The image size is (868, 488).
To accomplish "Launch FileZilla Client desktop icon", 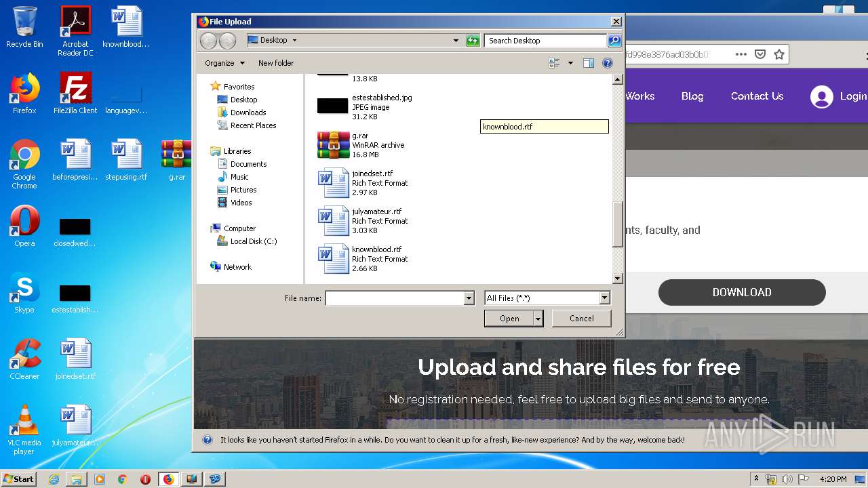I will point(75,94).
